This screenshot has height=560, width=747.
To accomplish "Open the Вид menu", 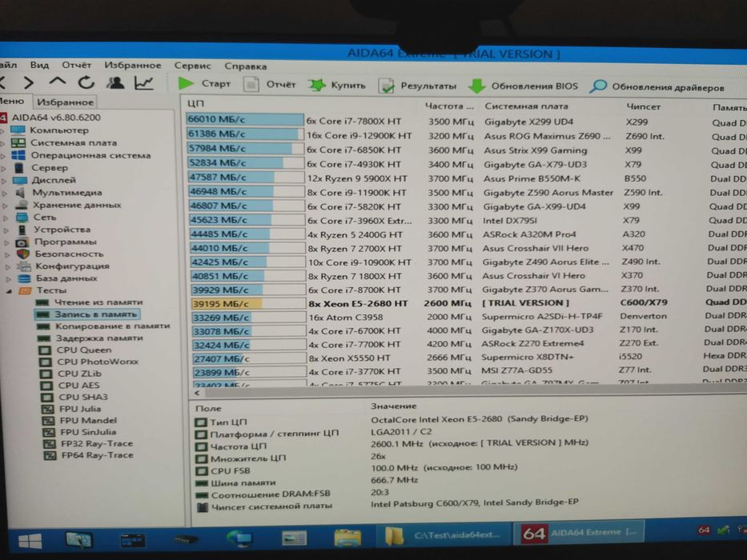I will [39, 65].
